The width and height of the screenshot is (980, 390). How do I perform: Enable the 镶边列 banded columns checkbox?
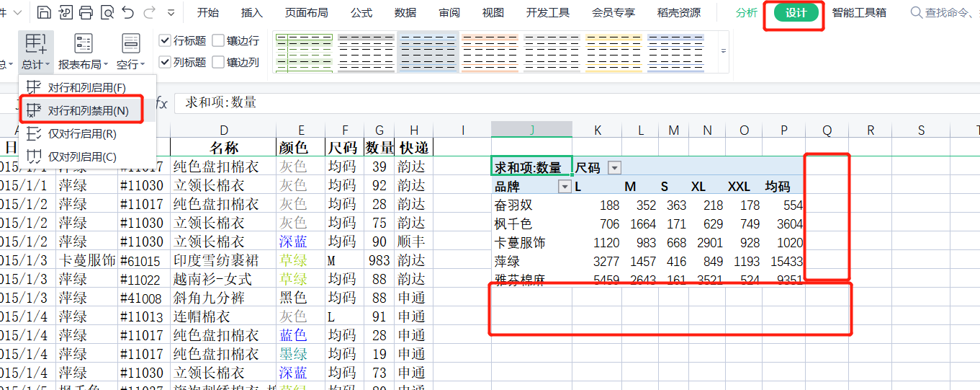[x=218, y=63]
